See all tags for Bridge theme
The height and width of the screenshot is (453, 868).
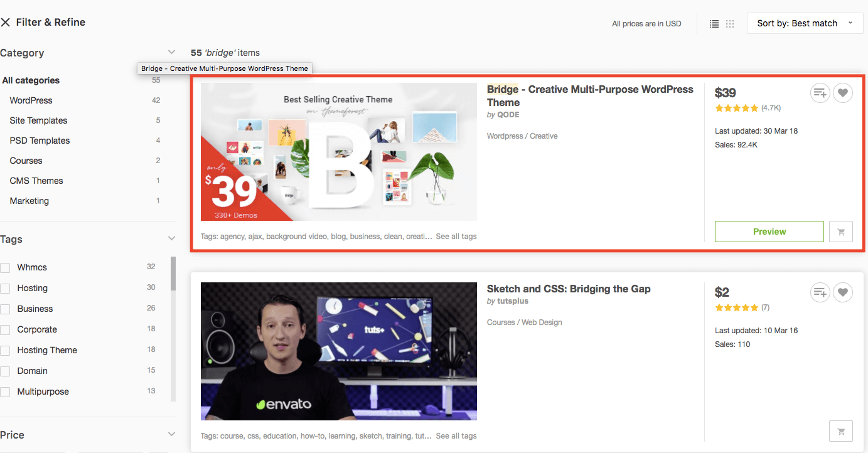pos(456,237)
